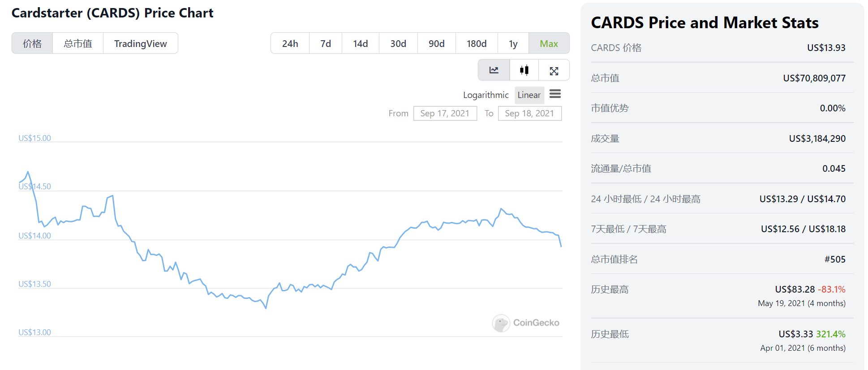Open the TradingView tab

pos(140,43)
